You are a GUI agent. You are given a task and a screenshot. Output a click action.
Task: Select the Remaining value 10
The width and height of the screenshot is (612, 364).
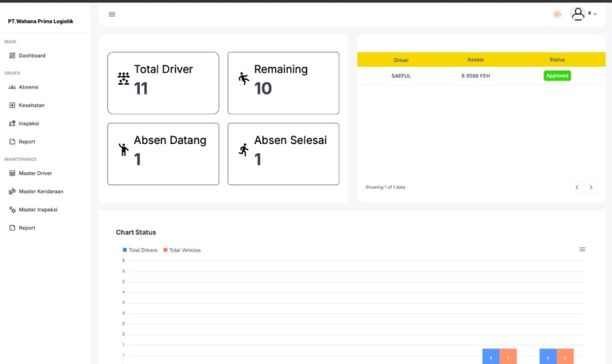263,88
